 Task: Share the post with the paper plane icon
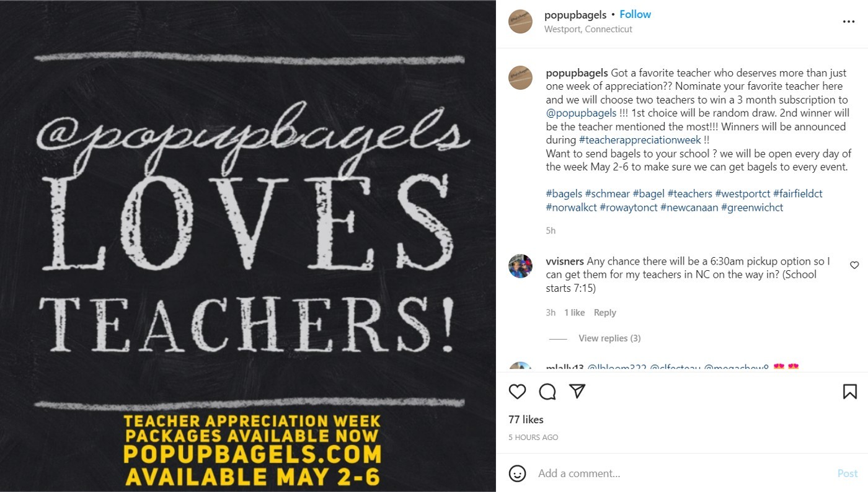point(577,392)
